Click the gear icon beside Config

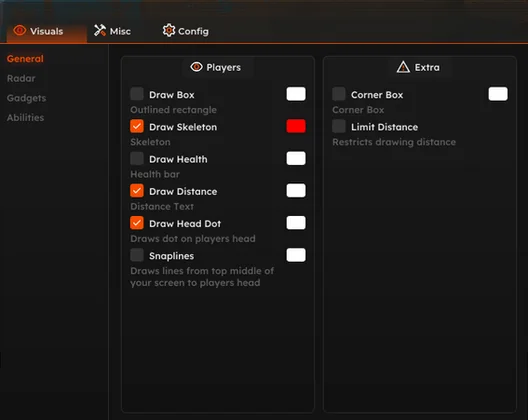pyautogui.click(x=169, y=31)
